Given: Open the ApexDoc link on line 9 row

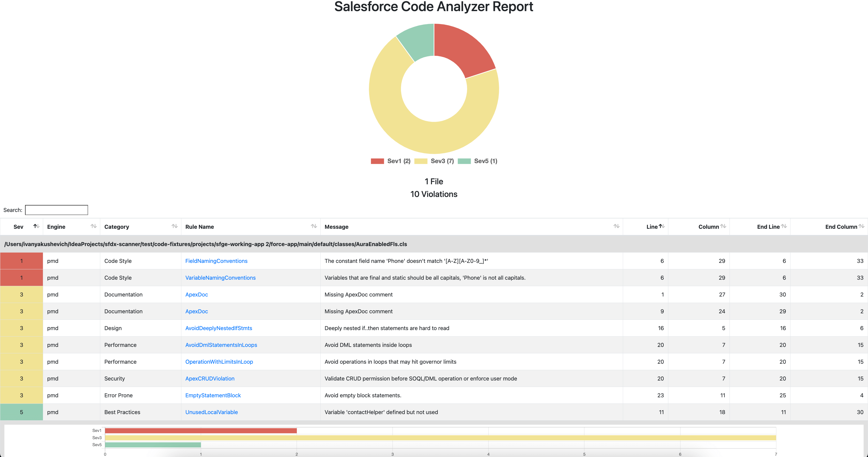Looking at the screenshot, I should pyautogui.click(x=196, y=312).
